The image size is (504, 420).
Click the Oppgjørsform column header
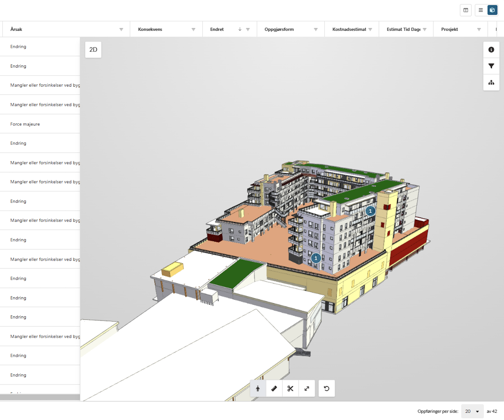[279, 29]
